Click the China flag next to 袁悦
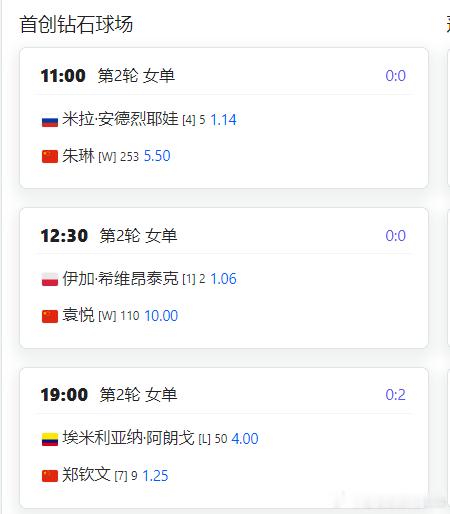This screenshot has width=450, height=514. [50, 316]
